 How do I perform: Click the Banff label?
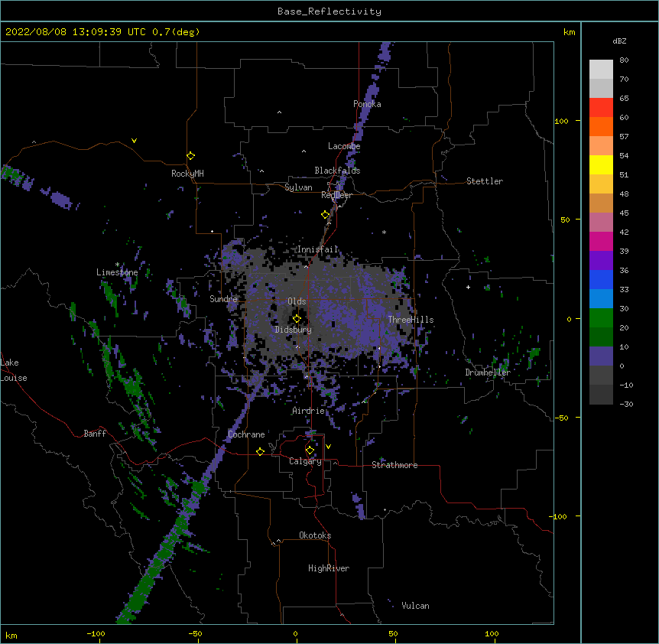pos(95,434)
